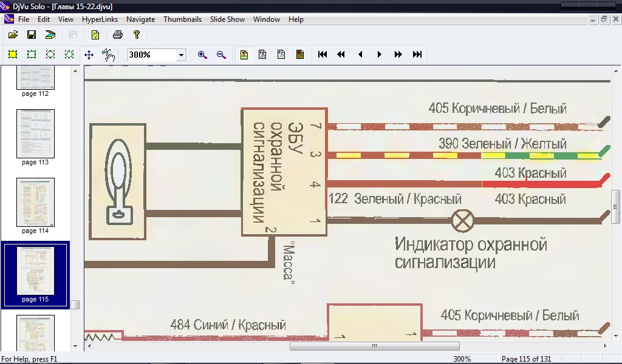Jump to the first page
The height and width of the screenshot is (364, 622).
pos(323,55)
